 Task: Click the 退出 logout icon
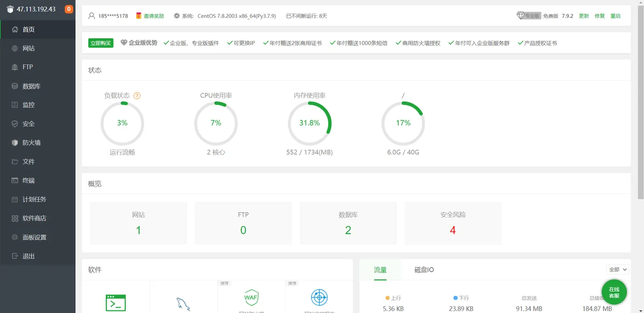point(15,256)
